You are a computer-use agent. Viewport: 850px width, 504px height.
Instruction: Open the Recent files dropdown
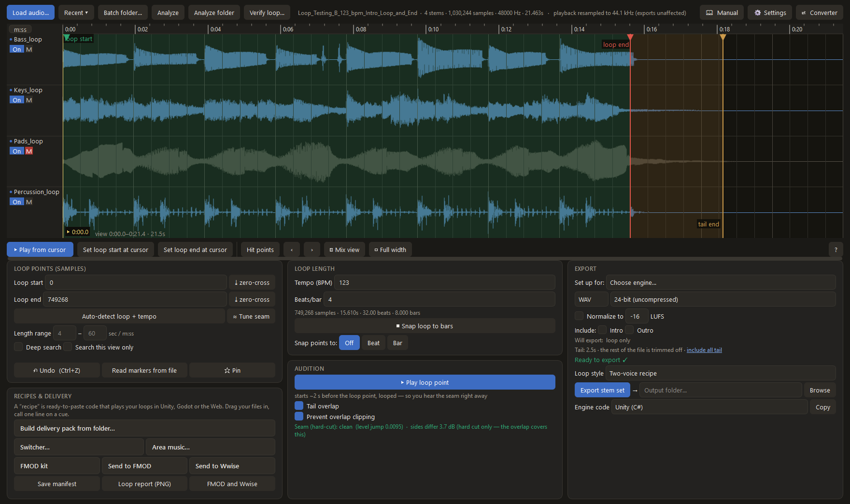[76, 13]
